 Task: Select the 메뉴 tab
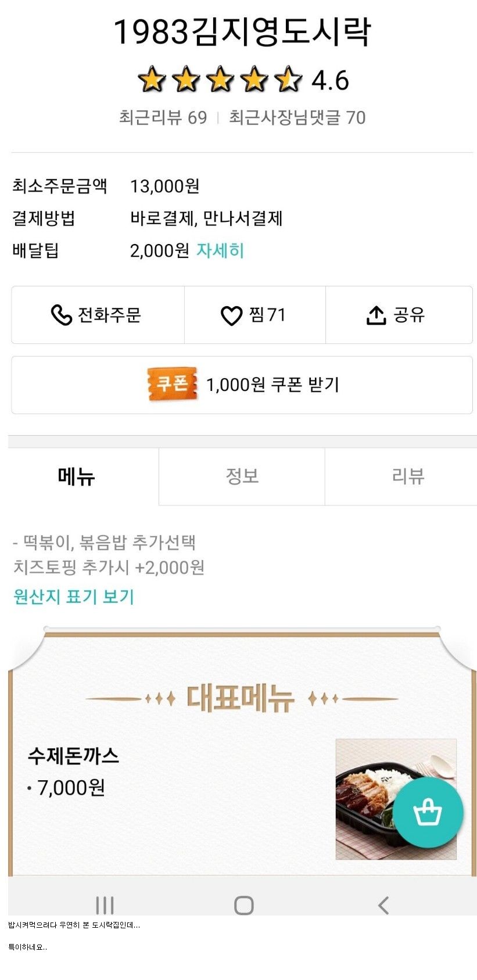[x=76, y=476]
